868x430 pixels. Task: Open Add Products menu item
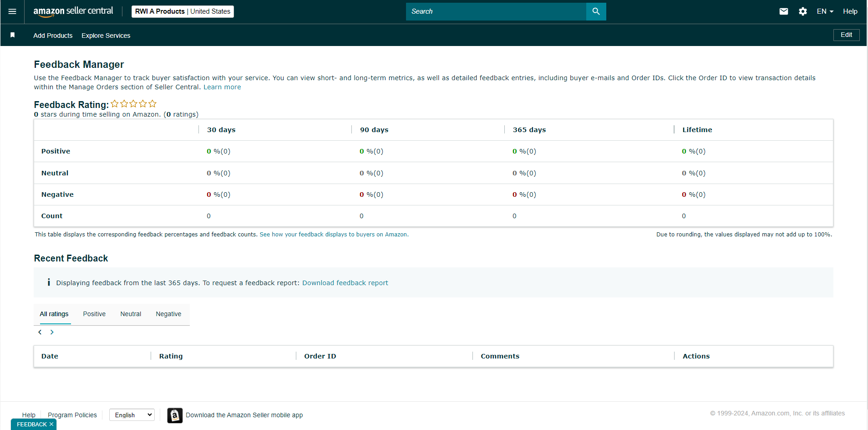pyautogui.click(x=53, y=36)
